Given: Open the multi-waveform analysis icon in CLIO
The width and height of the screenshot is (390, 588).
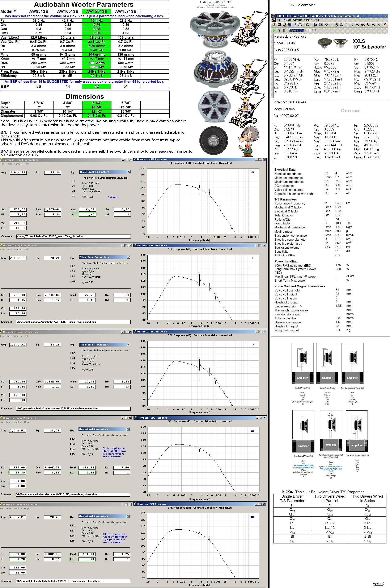Looking at the screenshot, I should click(337, 25).
